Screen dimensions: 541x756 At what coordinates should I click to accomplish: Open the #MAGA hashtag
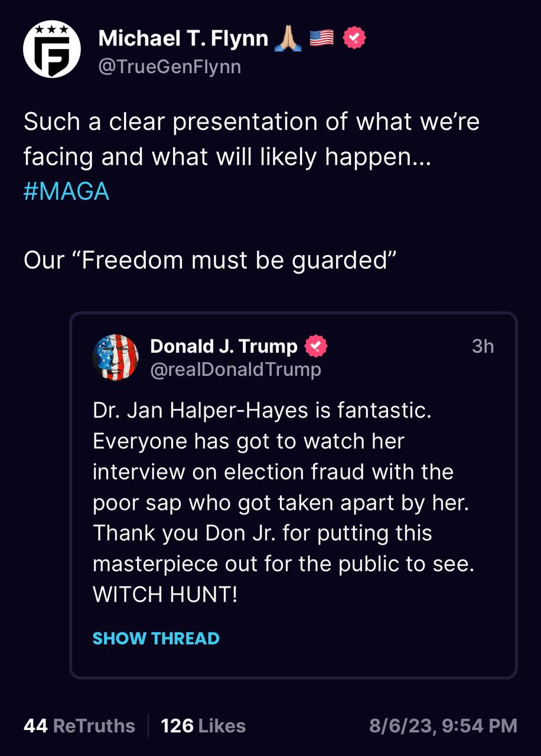click(67, 192)
